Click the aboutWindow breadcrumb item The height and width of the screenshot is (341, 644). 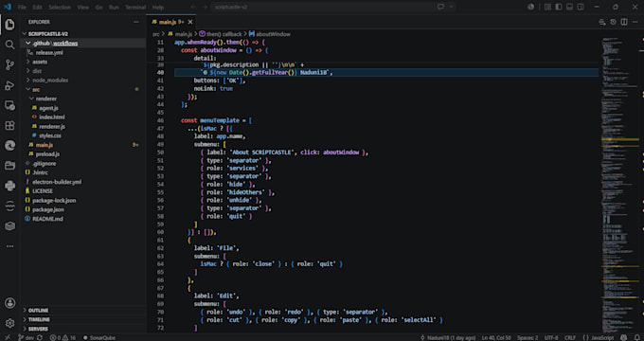click(x=269, y=34)
